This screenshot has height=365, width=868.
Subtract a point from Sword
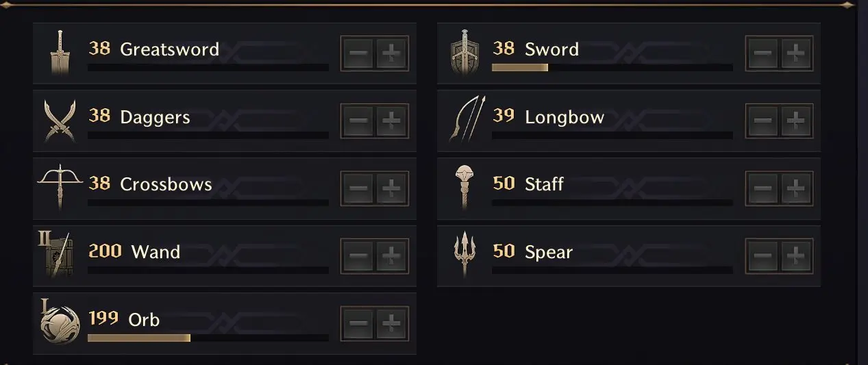[x=762, y=53]
